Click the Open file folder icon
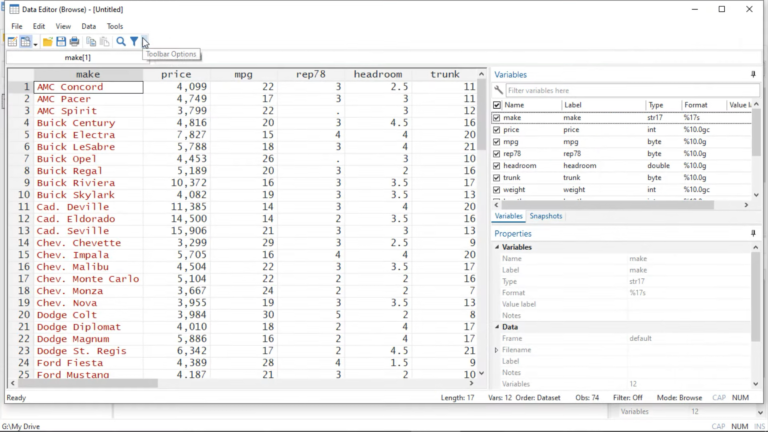 [x=48, y=42]
